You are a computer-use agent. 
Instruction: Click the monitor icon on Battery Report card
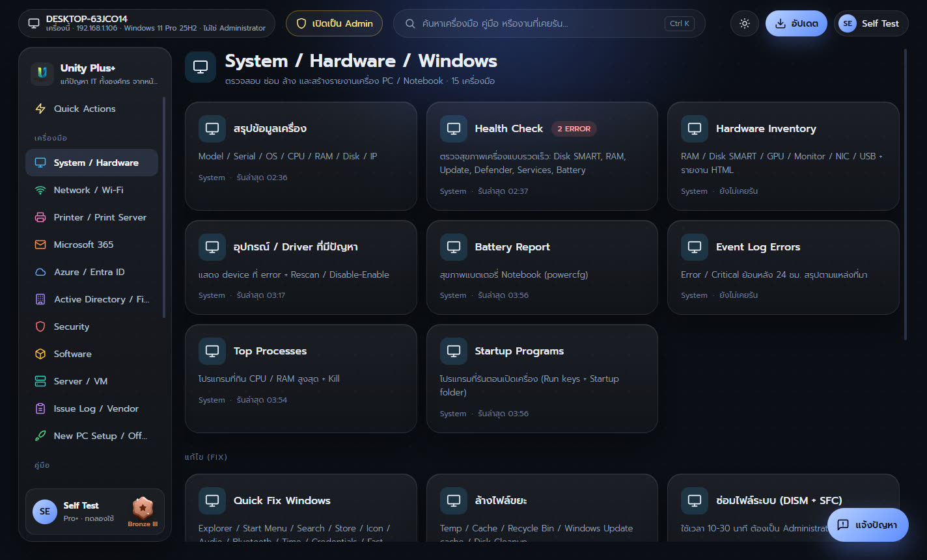coord(453,247)
